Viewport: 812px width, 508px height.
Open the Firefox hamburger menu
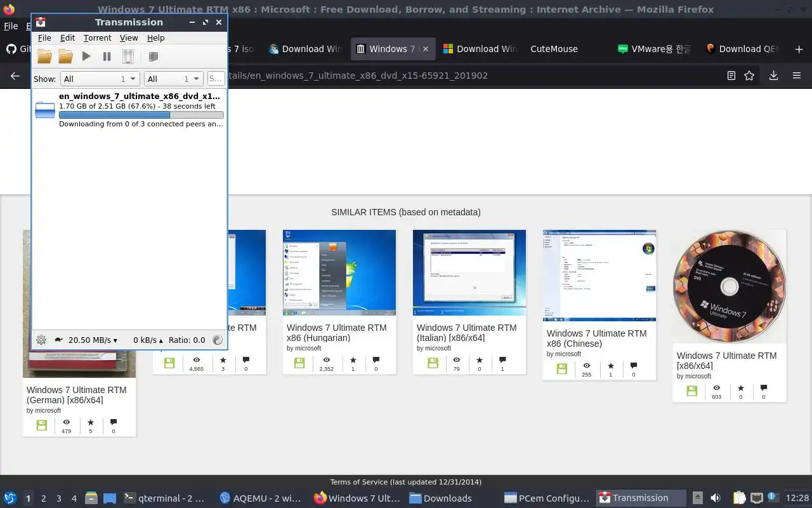click(797, 76)
